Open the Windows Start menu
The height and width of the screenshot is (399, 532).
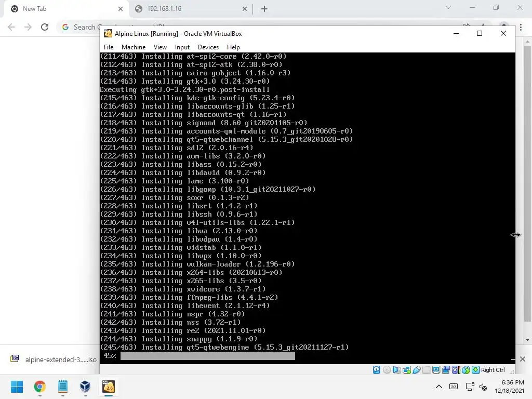pos(17,387)
